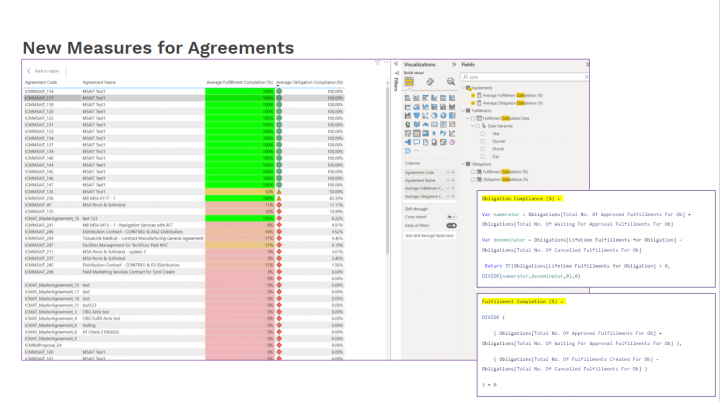Open the Format visual paintbrush icon
This screenshot has height=401, width=720.
[430, 82]
